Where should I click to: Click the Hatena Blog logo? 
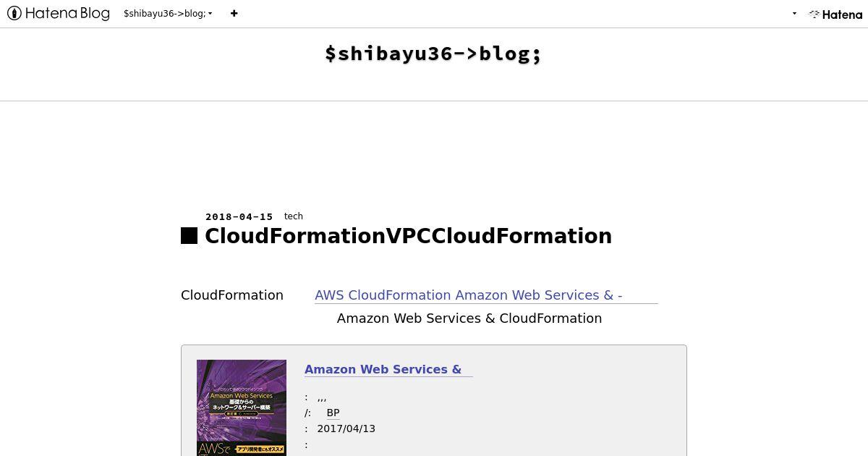click(59, 13)
